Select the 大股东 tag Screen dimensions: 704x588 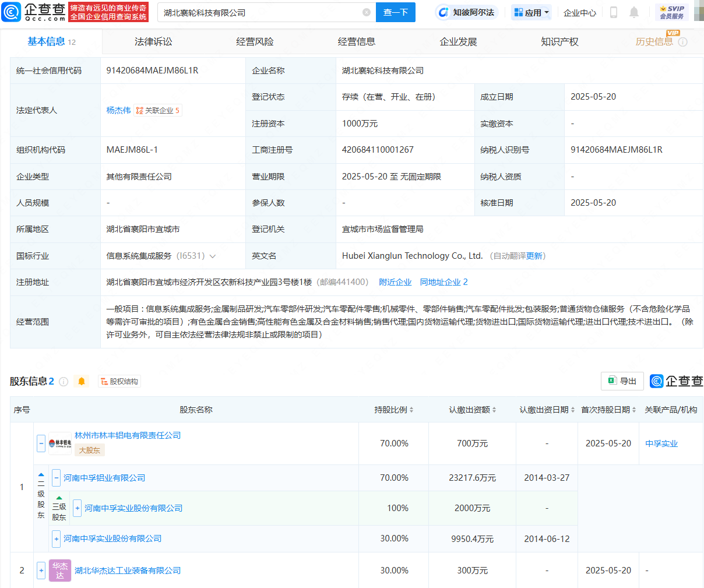[90, 450]
